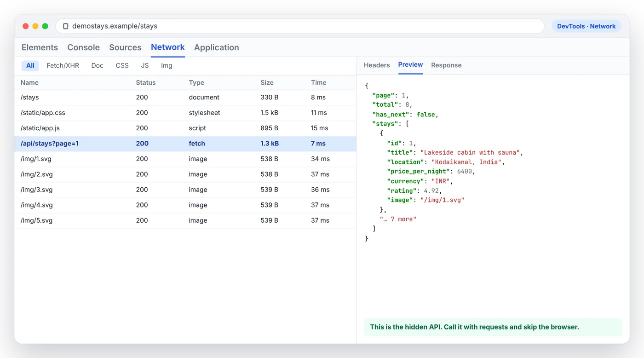
Task: Select the /static/app.css request row
Action: pyautogui.click(x=185, y=113)
